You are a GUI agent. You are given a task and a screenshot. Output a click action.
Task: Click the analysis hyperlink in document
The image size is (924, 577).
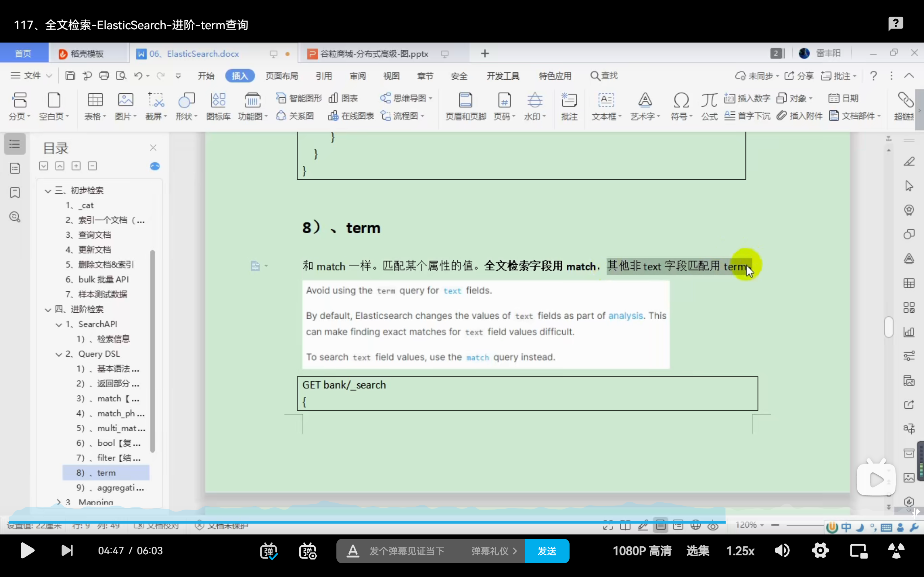(x=625, y=316)
